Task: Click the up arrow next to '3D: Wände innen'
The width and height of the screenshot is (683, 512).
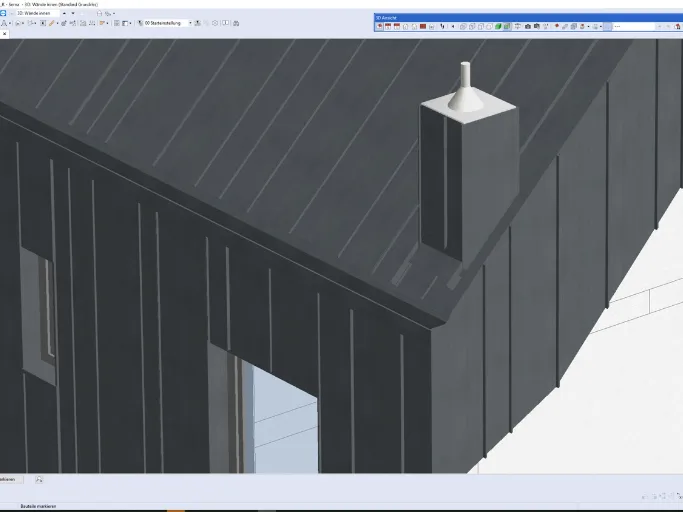Action: click(x=64, y=14)
